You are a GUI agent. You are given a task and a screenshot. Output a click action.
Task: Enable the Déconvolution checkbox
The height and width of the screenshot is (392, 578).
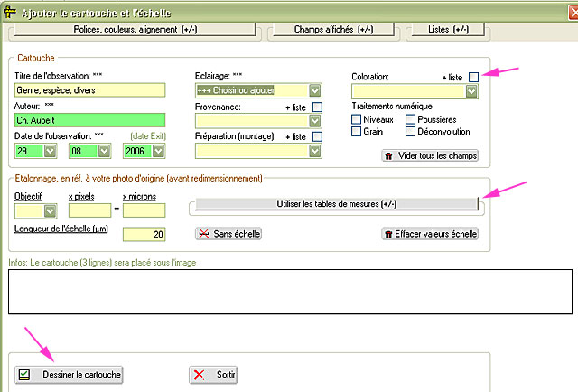click(410, 131)
